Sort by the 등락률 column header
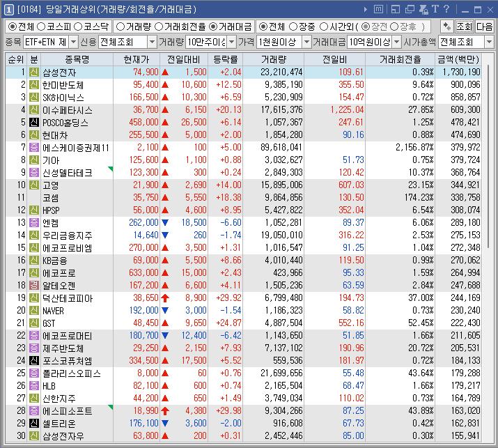The image size is (498, 448). 225,59
